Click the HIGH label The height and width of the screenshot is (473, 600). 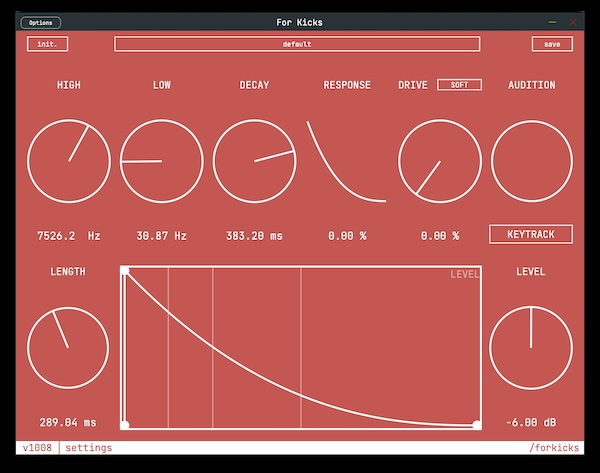click(69, 85)
